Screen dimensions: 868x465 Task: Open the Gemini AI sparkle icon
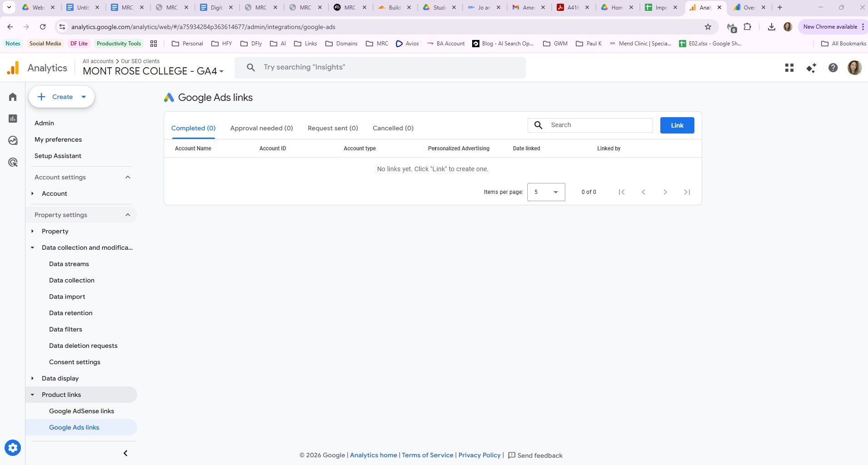(x=811, y=67)
